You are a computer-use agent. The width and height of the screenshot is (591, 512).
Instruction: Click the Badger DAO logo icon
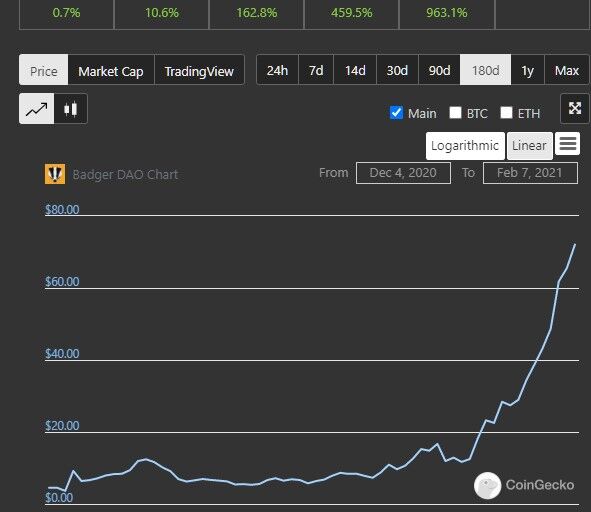[x=55, y=174]
